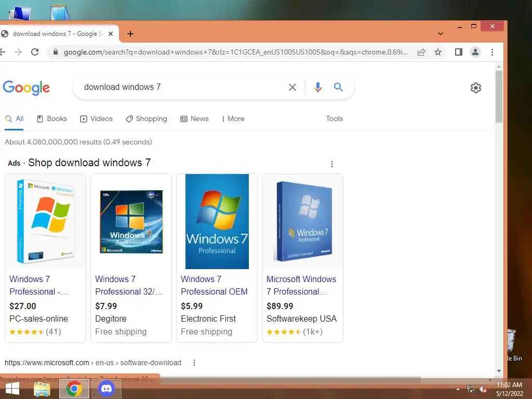Open the desktop notepad shortcut icon
532x399 pixels.
60,12
